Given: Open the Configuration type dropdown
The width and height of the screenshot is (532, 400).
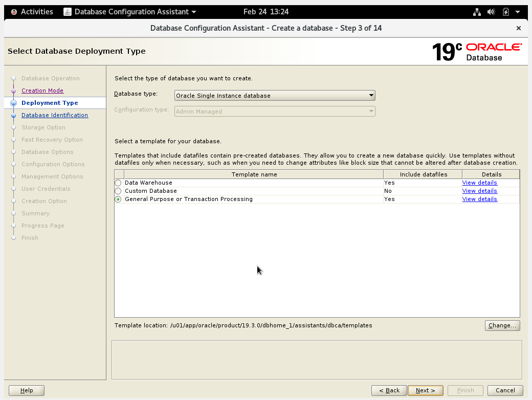Looking at the screenshot, I should [275, 112].
